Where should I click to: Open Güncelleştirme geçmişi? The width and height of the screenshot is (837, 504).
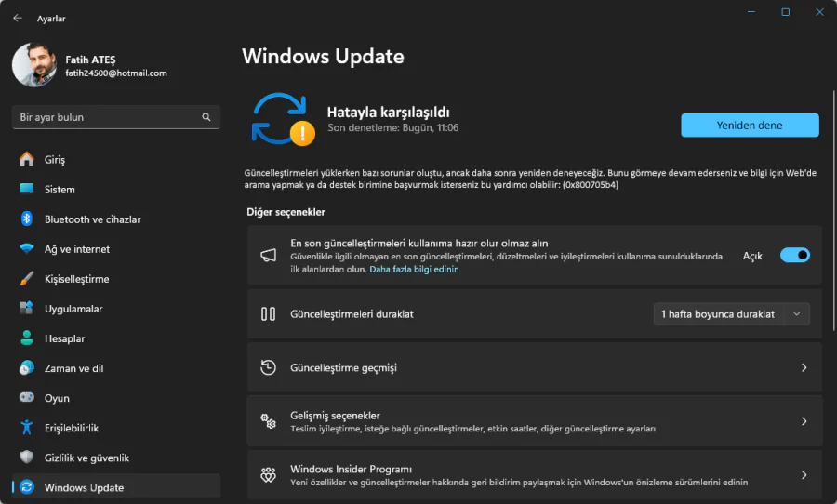coord(535,367)
